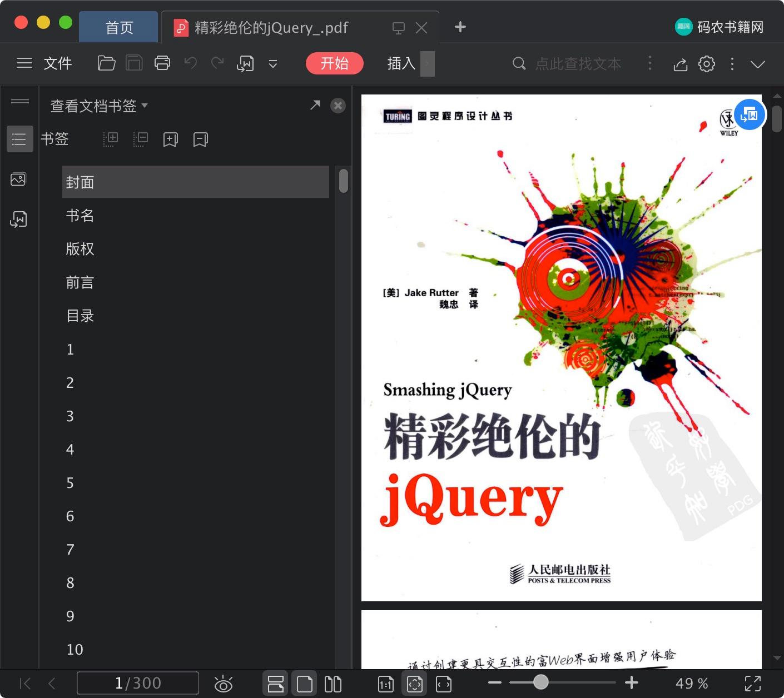Close the bookmark panel
Screen dimensions: 784x698
338,106
